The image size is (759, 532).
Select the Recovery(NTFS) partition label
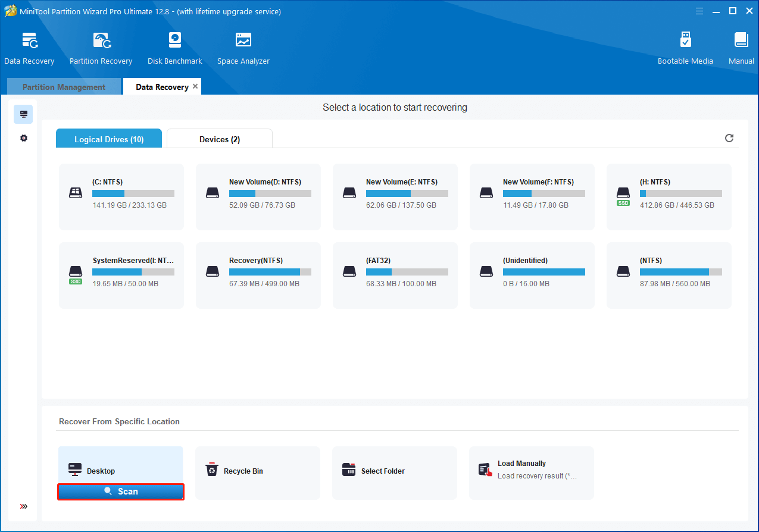(x=256, y=261)
